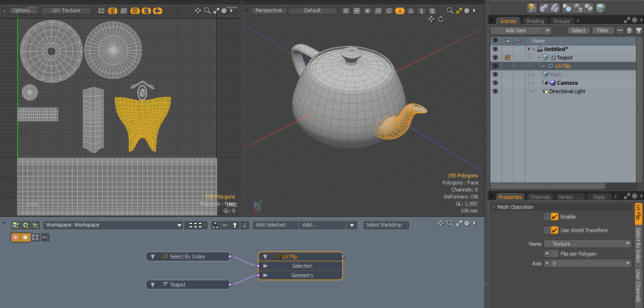Click the funnel filter icon in the item list
Viewport: 644px width, 308px height.
(x=638, y=30)
